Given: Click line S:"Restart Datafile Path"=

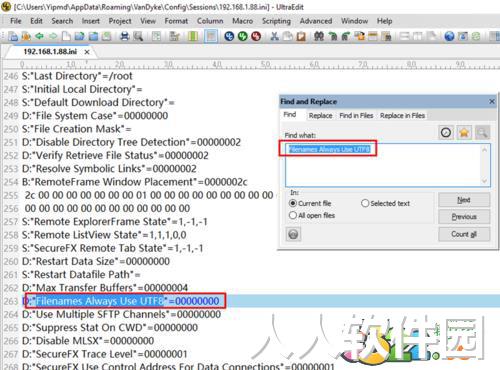Looking at the screenshot, I should (x=81, y=274).
